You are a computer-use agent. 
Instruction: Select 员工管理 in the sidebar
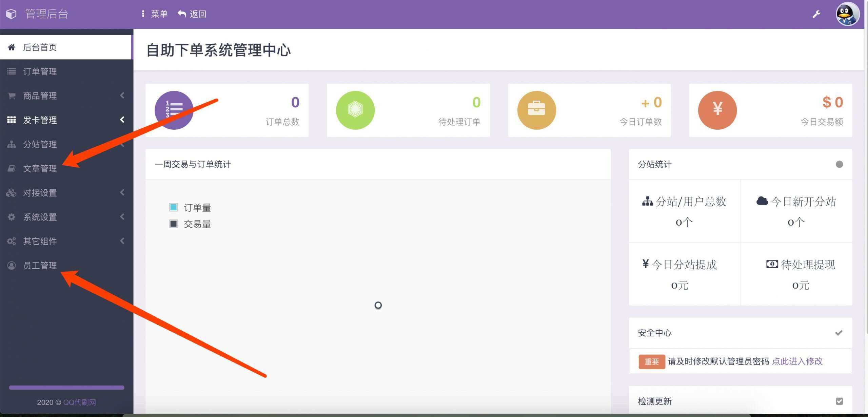click(x=40, y=265)
